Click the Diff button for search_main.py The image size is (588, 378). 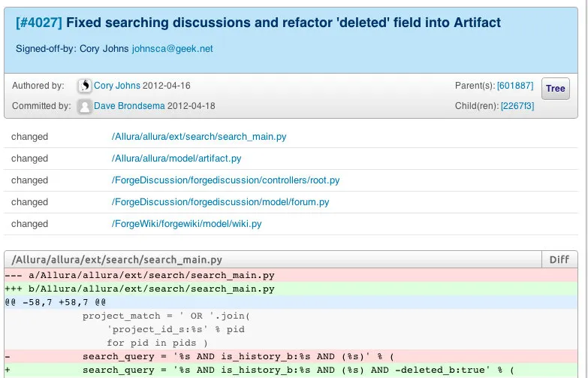pos(559,259)
